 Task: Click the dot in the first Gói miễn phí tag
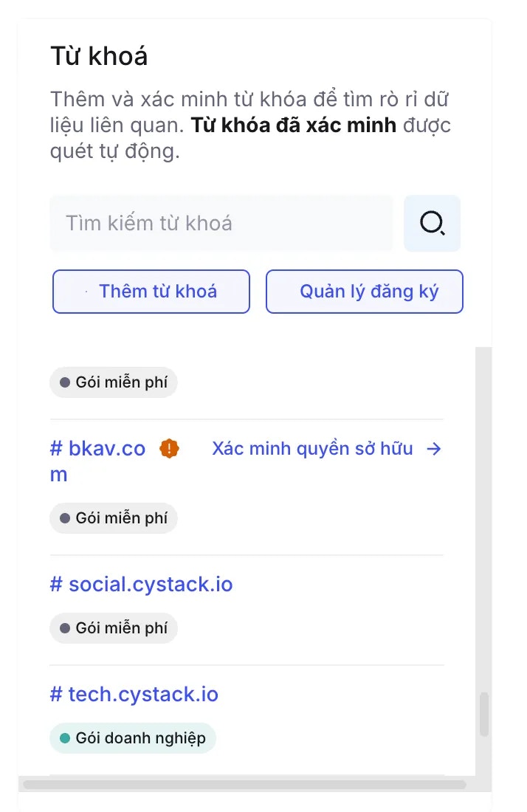[x=65, y=382]
